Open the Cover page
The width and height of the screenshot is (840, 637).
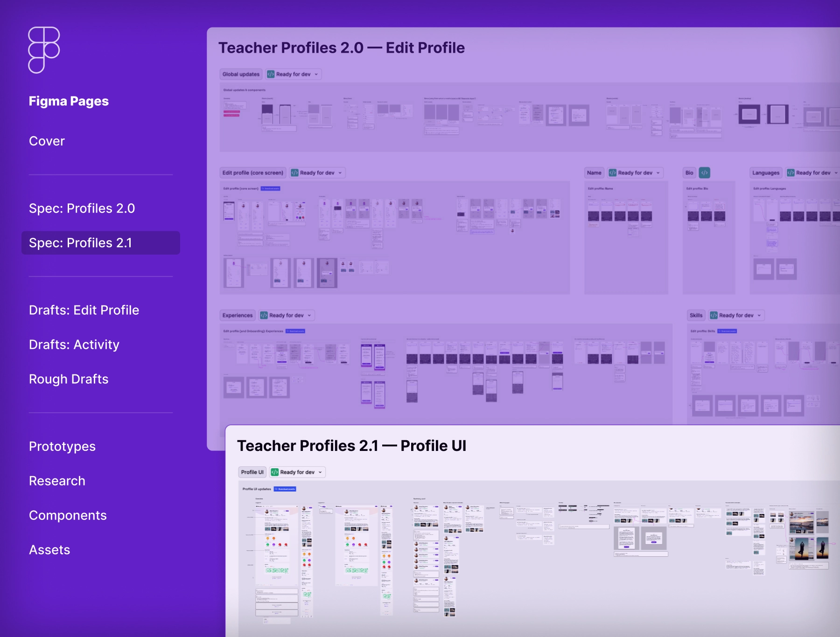click(47, 141)
